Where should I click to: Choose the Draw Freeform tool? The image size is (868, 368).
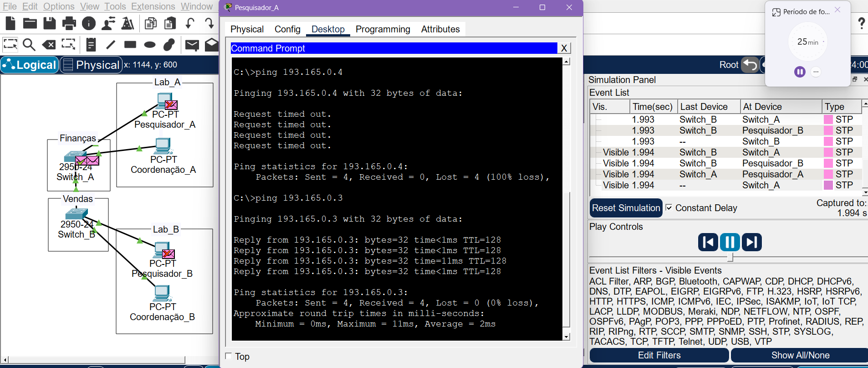[x=169, y=44]
